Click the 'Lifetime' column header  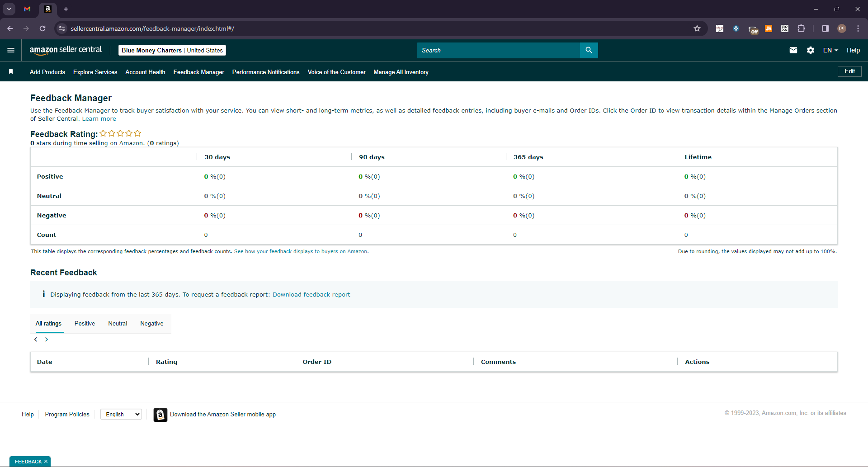tap(698, 157)
